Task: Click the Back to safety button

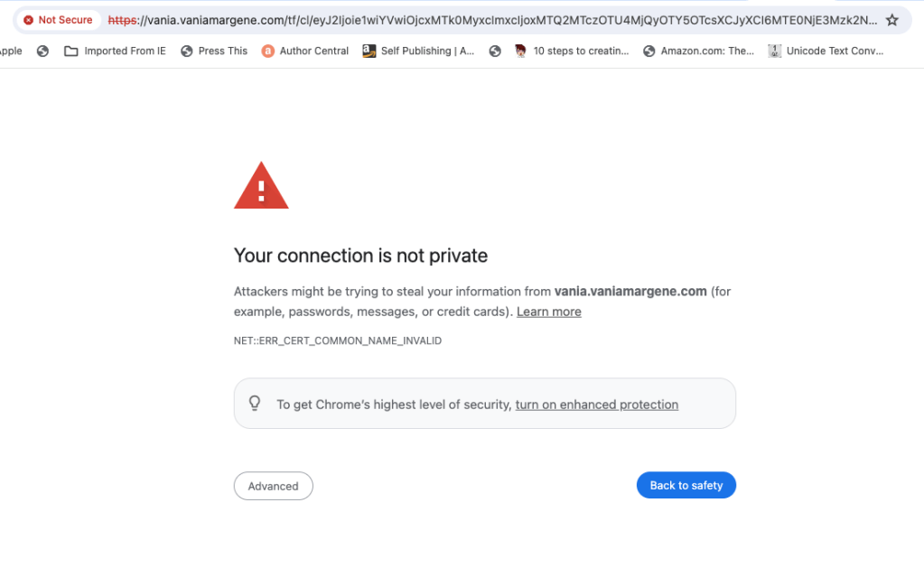Action: 686,485
